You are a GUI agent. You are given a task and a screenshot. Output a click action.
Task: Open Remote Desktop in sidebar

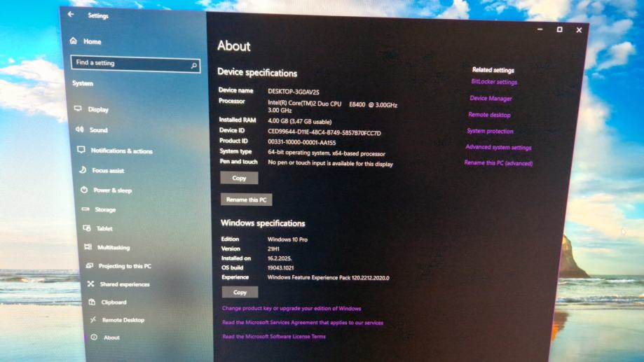[x=123, y=320]
